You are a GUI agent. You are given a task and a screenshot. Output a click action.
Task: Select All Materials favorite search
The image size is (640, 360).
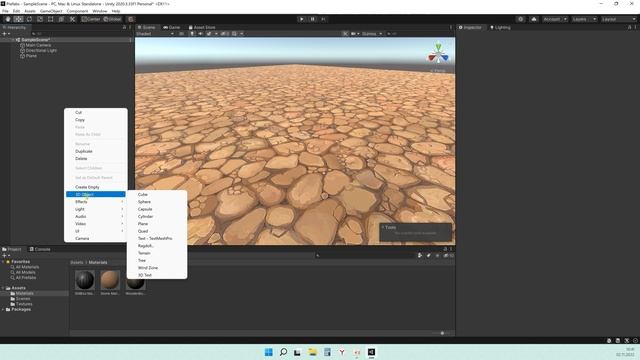pyautogui.click(x=27, y=267)
